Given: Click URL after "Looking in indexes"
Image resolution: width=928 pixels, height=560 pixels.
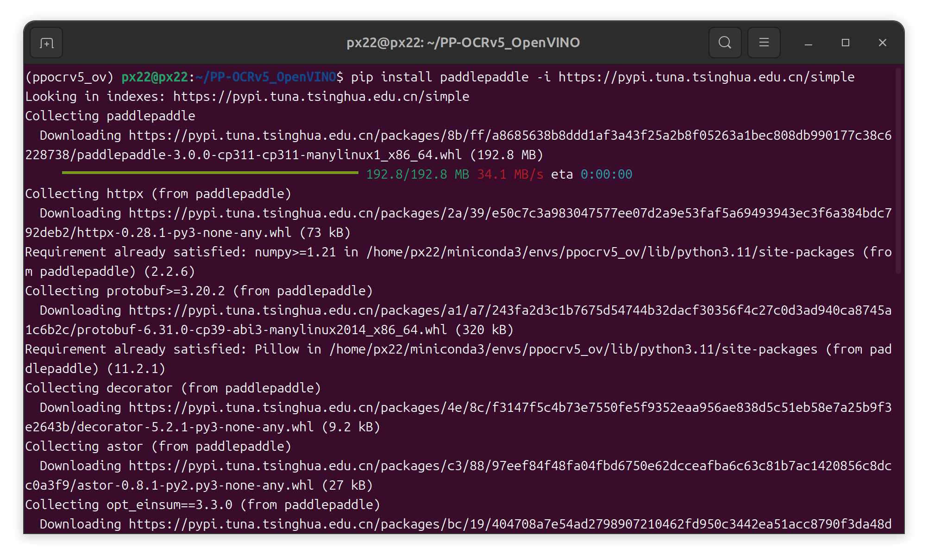Looking at the screenshot, I should coord(321,97).
